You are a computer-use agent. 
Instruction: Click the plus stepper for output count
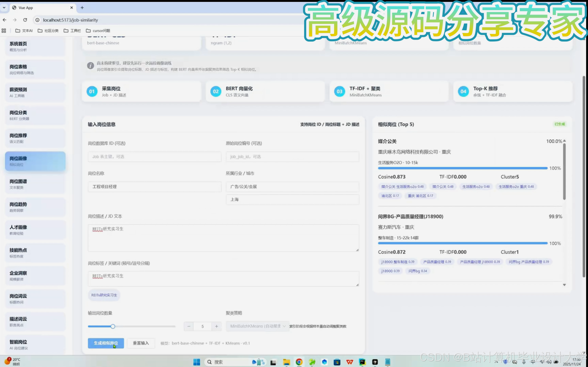pyautogui.click(x=216, y=326)
